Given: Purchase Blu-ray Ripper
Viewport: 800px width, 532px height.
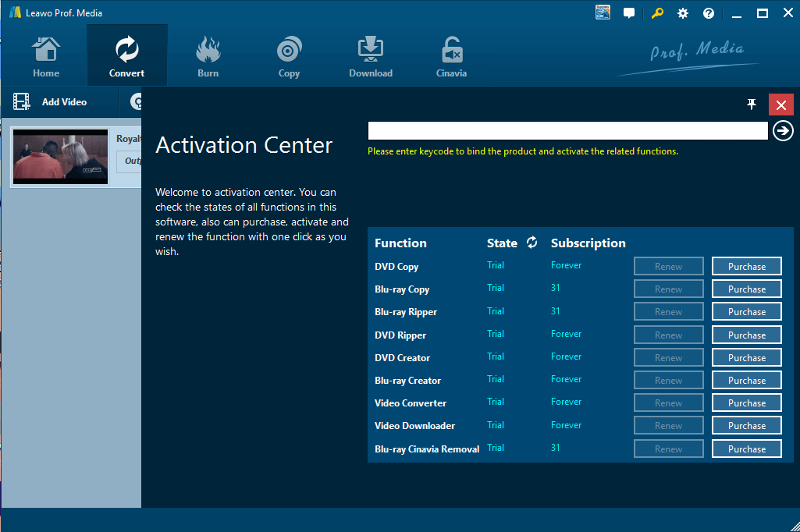Looking at the screenshot, I should [747, 312].
